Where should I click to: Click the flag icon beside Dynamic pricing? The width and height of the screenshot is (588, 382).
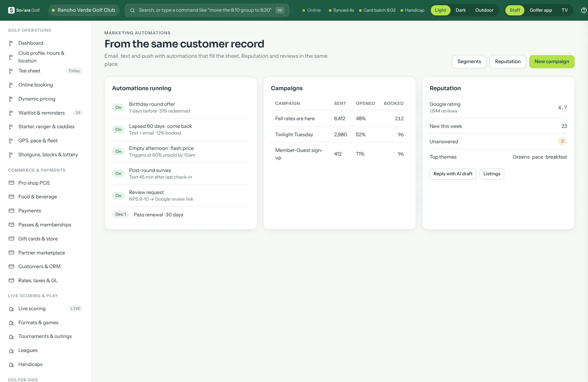(x=11, y=99)
